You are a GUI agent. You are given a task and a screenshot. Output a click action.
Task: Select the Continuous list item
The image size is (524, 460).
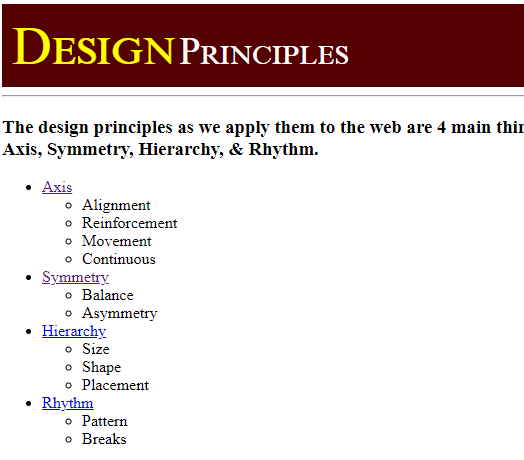(119, 259)
